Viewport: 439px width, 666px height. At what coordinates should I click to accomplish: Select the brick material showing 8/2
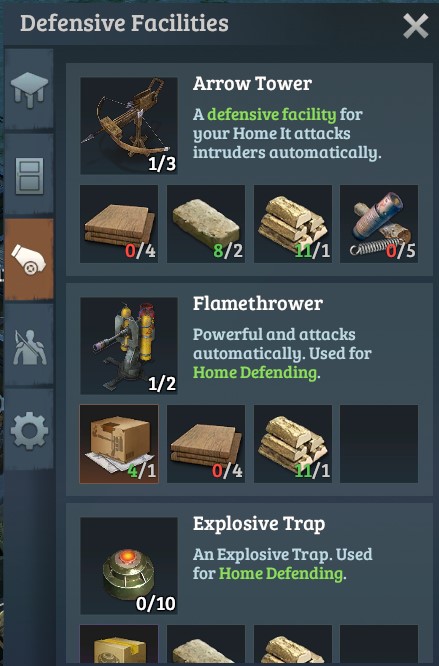click(x=206, y=223)
